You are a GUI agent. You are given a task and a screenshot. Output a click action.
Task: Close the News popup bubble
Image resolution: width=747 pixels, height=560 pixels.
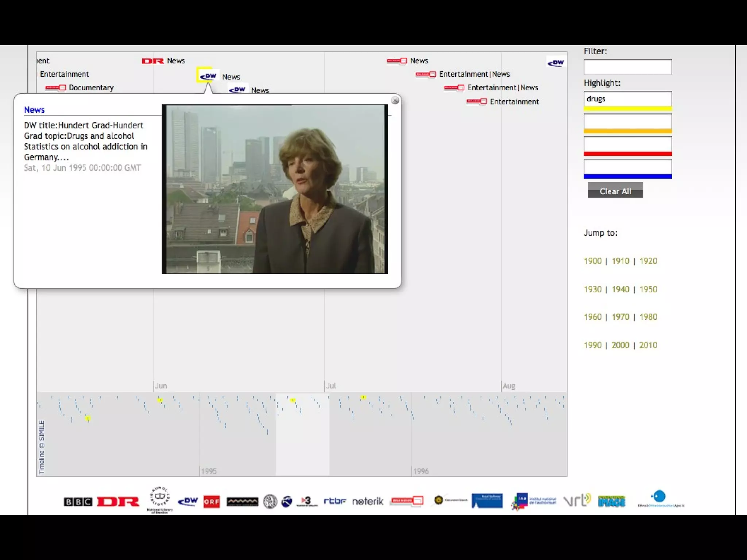[395, 100]
